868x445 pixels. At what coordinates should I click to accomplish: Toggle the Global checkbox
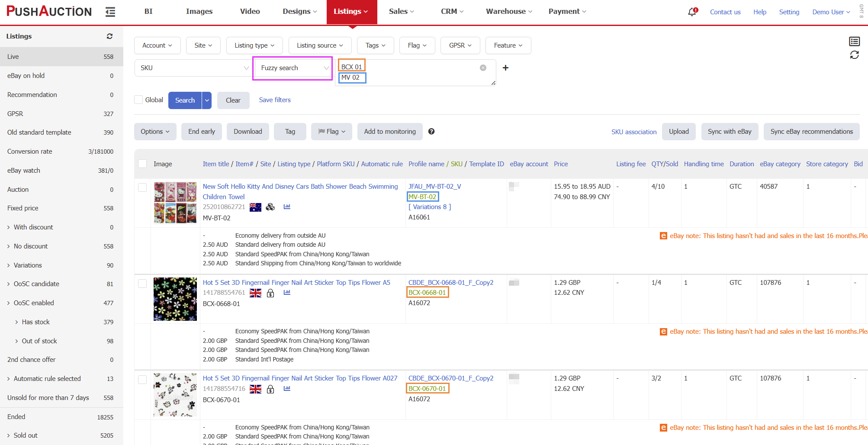(138, 100)
